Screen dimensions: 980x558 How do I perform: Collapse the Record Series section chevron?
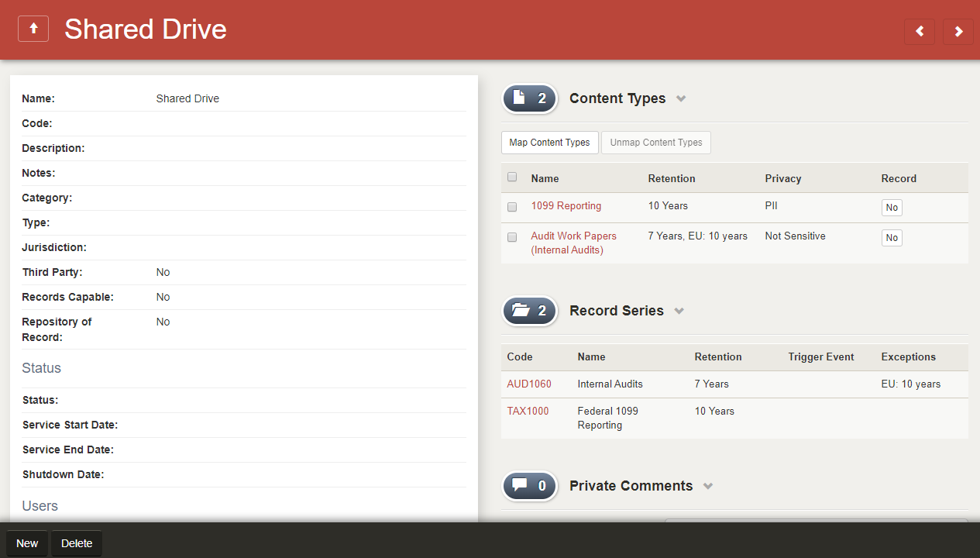point(679,312)
